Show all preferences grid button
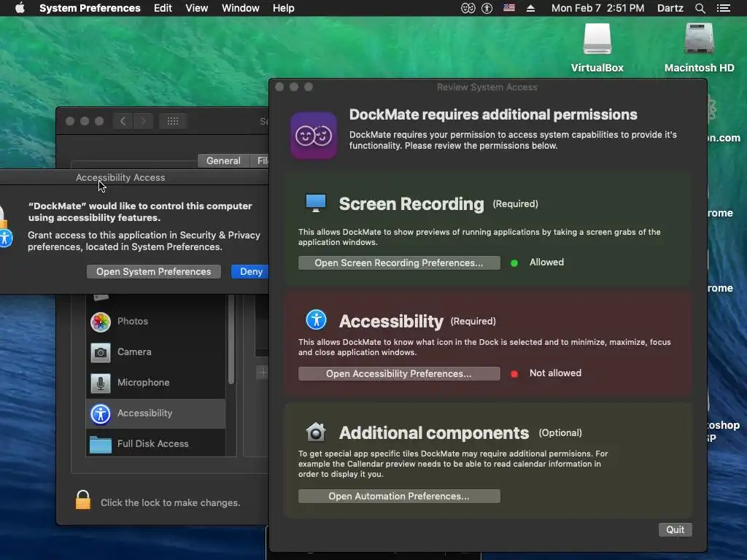 (x=173, y=121)
